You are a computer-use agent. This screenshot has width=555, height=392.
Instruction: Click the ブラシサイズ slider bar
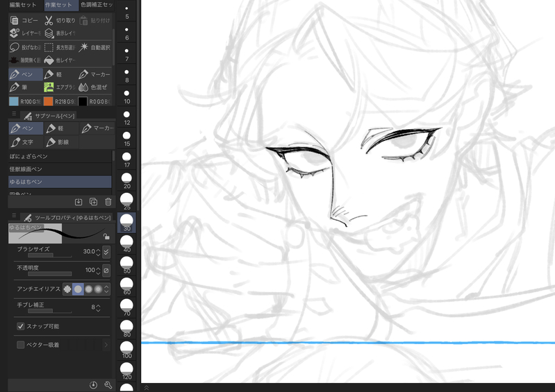(x=49, y=255)
